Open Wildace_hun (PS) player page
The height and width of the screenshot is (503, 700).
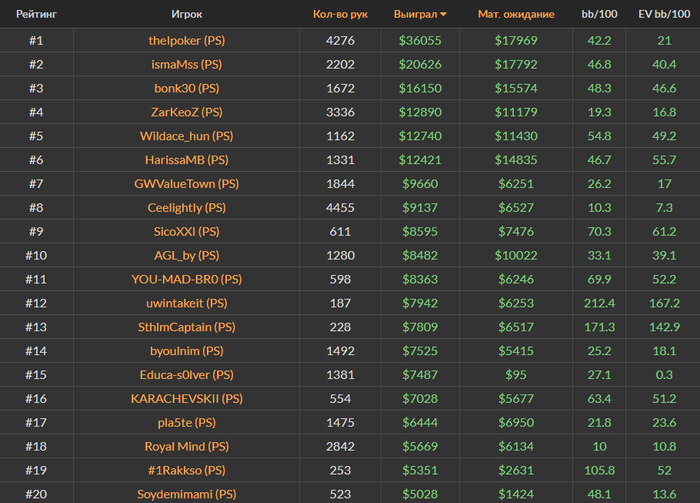coord(187,136)
